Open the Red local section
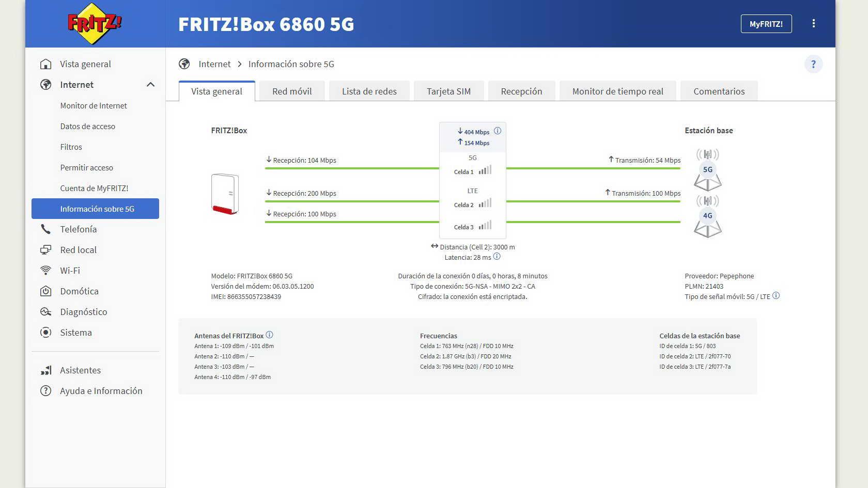 tap(96, 250)
